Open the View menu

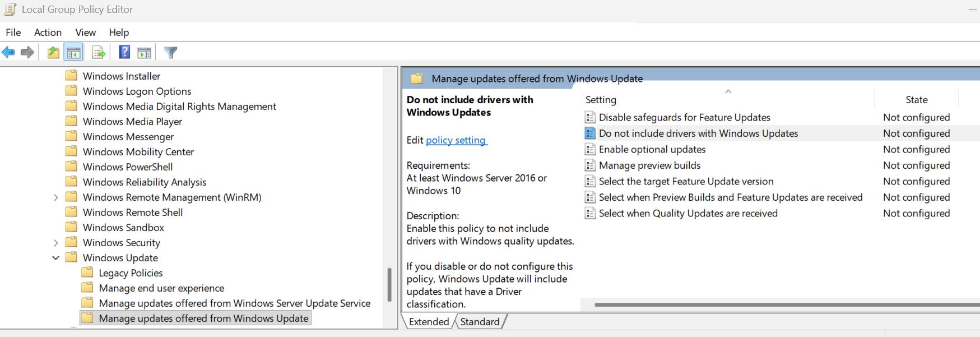pos(86,33)
